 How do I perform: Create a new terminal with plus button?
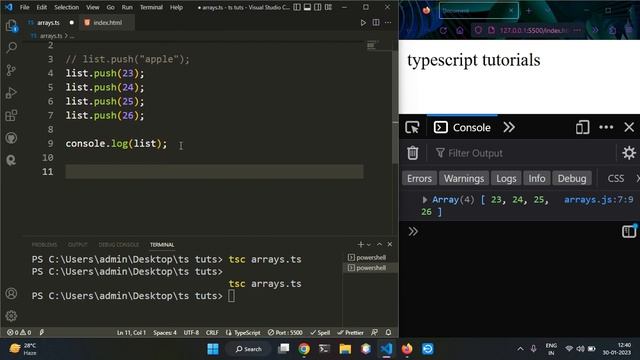tap(360, 244)
